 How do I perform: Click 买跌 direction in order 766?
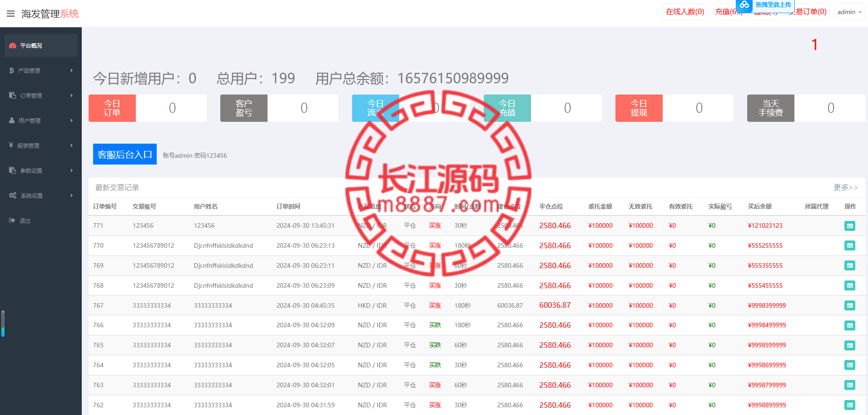click(x=435, y=325)
